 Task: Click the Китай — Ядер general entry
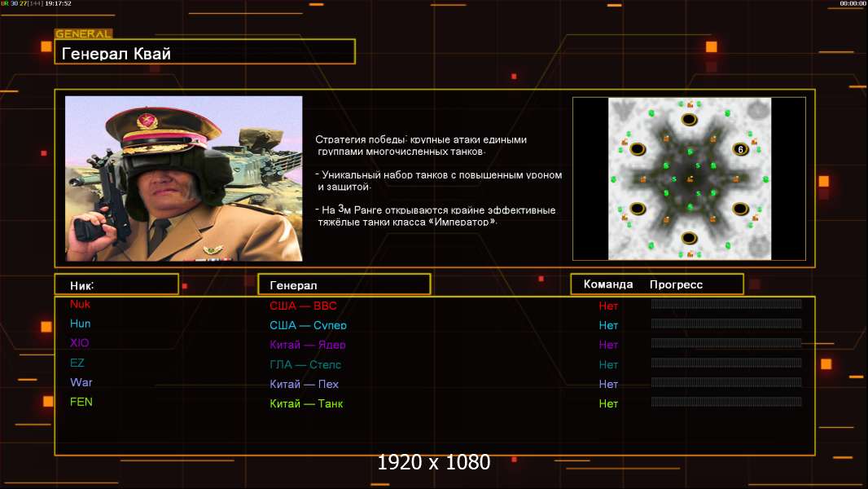pos(308,345)
